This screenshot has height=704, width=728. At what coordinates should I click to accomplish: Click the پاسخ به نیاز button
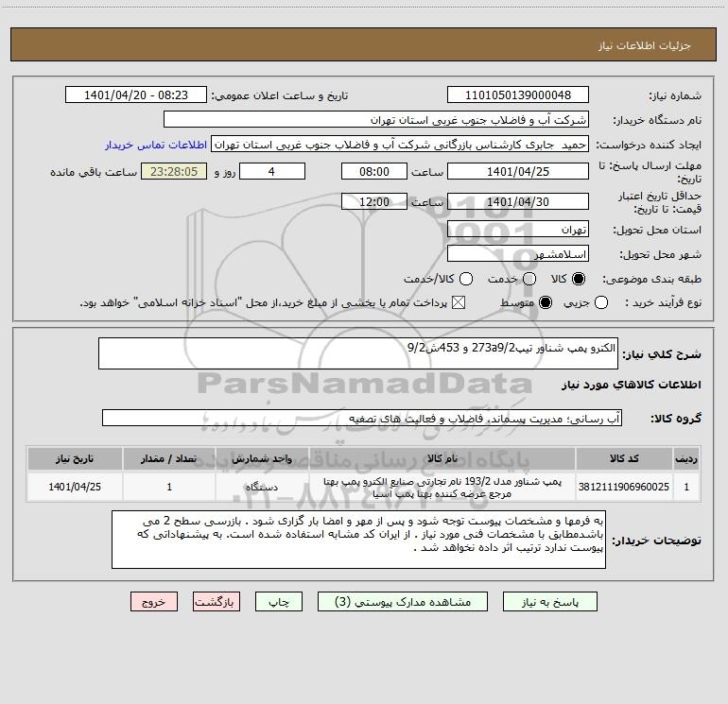click(550, 602)
